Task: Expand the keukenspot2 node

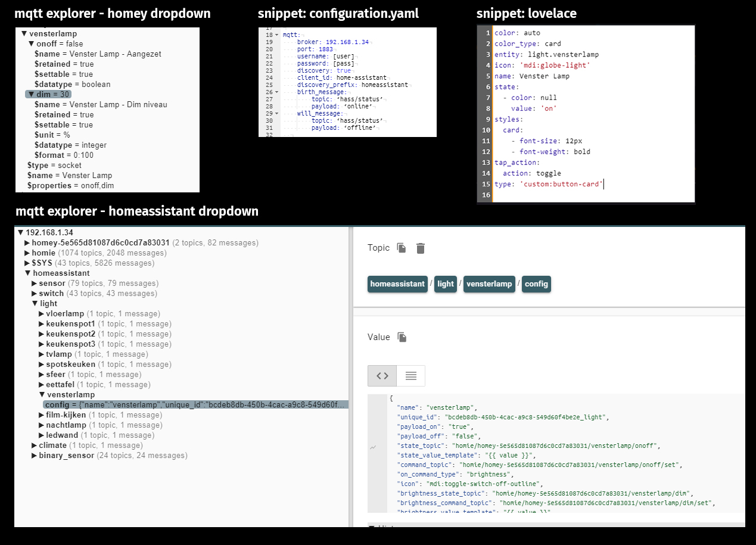Action: click(42, 334)
